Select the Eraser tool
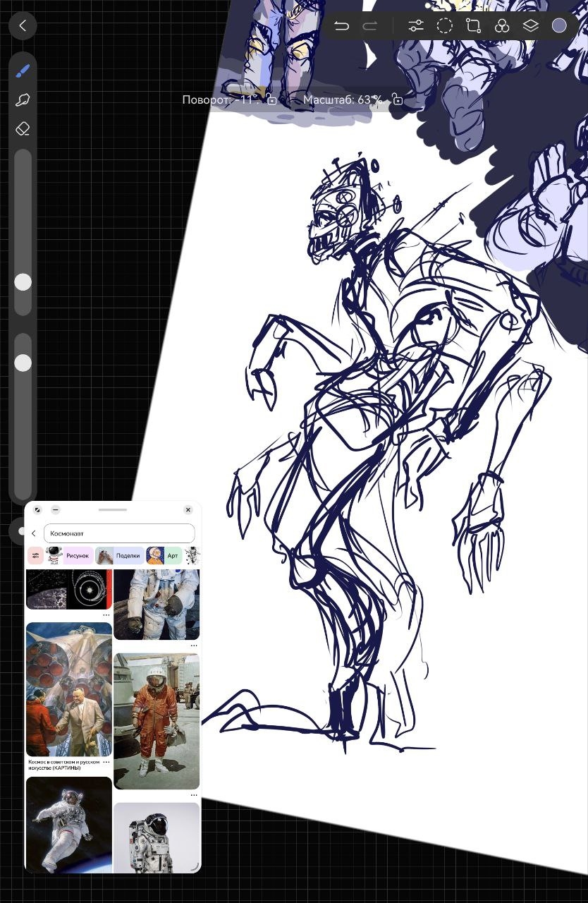Viewport: 588px width, 903px height. tap(23, 128)
